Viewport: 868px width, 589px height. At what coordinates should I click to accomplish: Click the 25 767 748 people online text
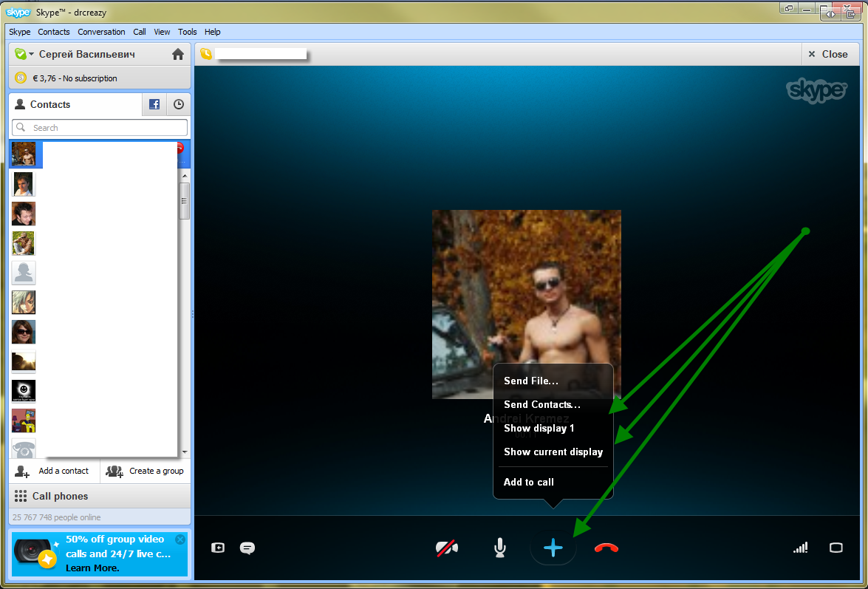tap(56, 517)
